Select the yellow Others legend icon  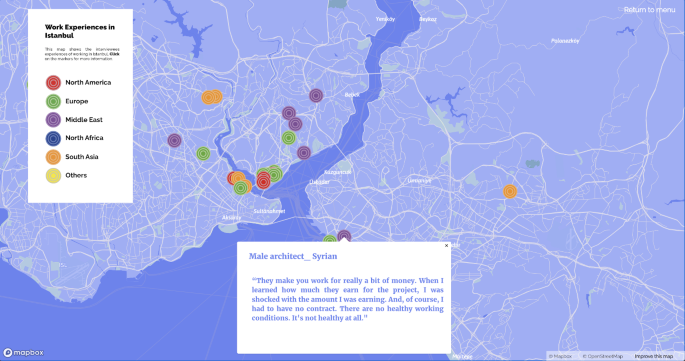tap(53, 176)
